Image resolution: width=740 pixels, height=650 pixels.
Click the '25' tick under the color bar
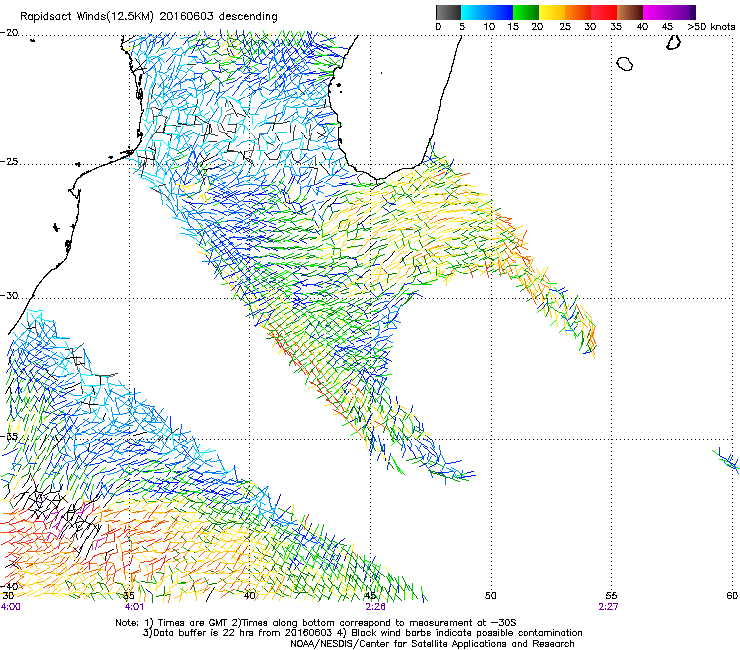click(565, 27)
